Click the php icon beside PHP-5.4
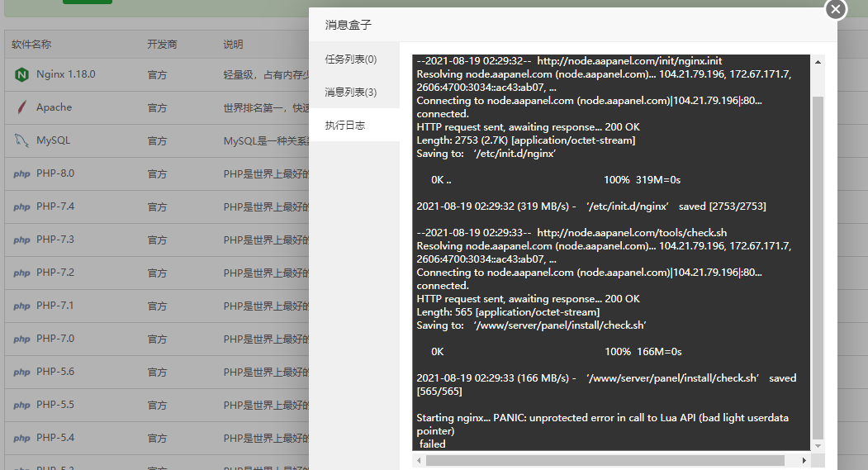This screenshot has height=470, width=868. pos(21,438)
